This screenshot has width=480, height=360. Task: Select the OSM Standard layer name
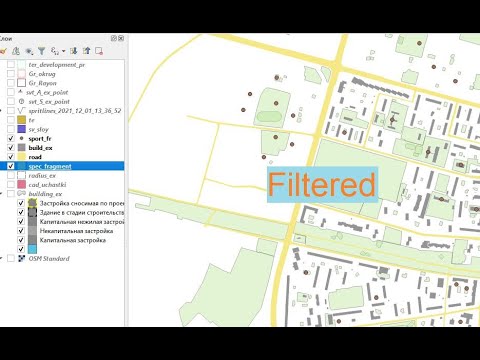[49, 258]
